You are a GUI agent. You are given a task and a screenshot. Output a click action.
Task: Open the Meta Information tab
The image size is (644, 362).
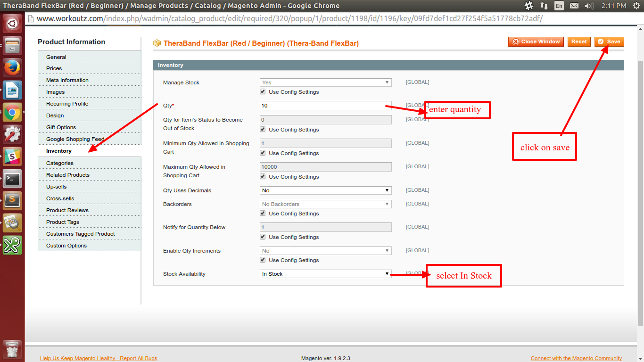90,80
